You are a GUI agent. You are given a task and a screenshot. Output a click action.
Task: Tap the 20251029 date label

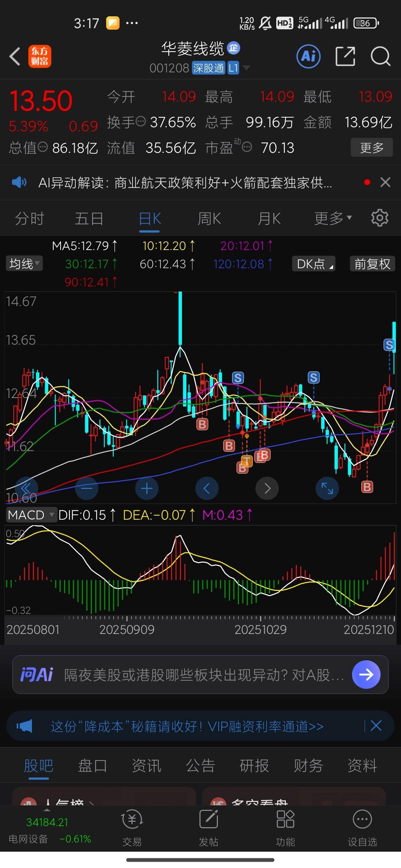coord(261,629)
